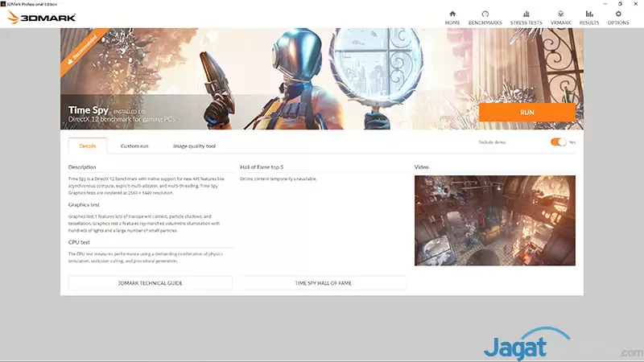The width and height of the screenshot is (644, 362).
Task: Click 'DirectX 12 benchmark for gaming PCs' subtitle
Action: (x=122, y=119)
